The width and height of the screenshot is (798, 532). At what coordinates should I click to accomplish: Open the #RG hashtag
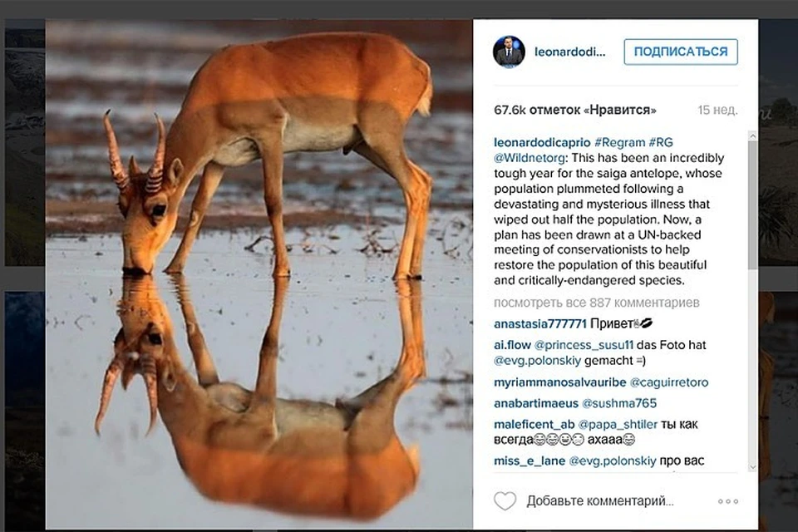[x=661, y=142]
